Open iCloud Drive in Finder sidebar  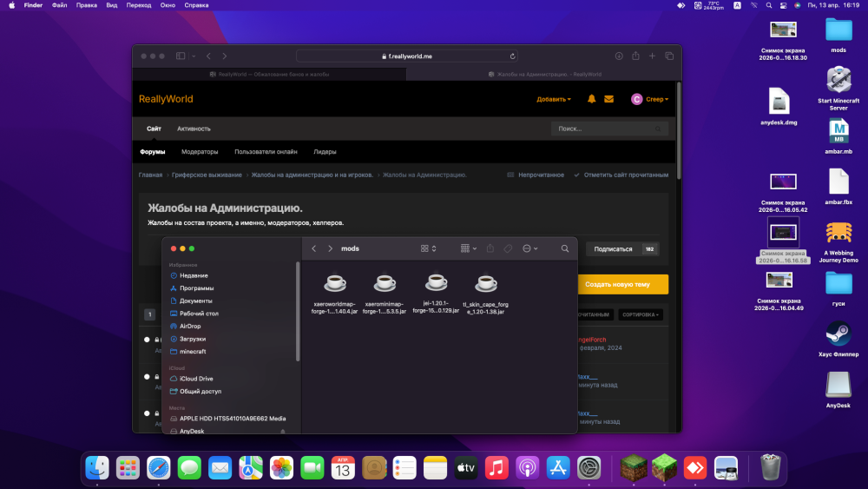(x=196, y=379)
